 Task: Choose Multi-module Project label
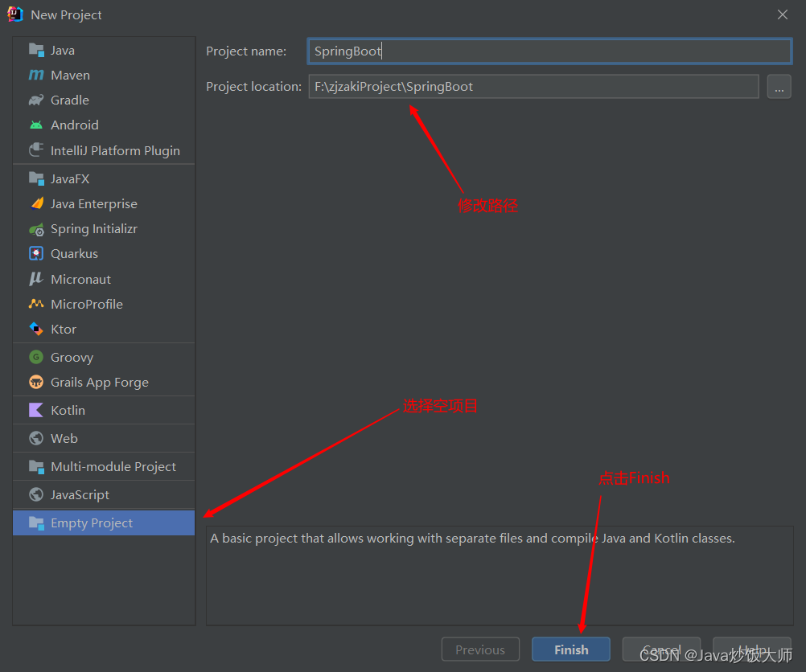113,466
